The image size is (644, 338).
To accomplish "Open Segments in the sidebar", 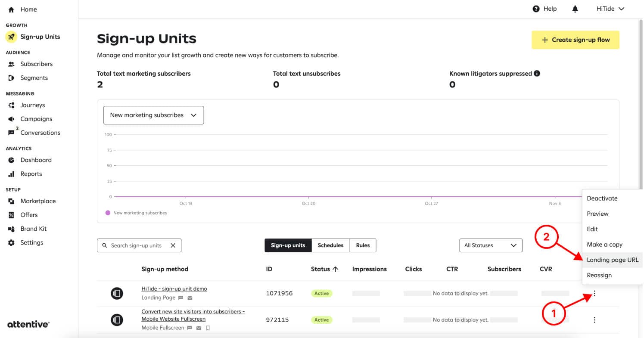I will click(28, 78).
